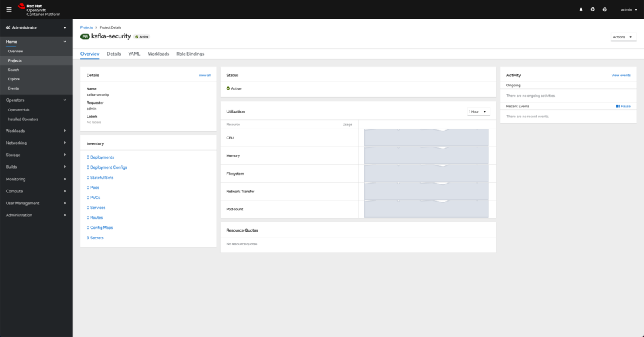The image size is (644, 337).
Task: Click the 'No labels' text
Action: [x=94, y=122]
